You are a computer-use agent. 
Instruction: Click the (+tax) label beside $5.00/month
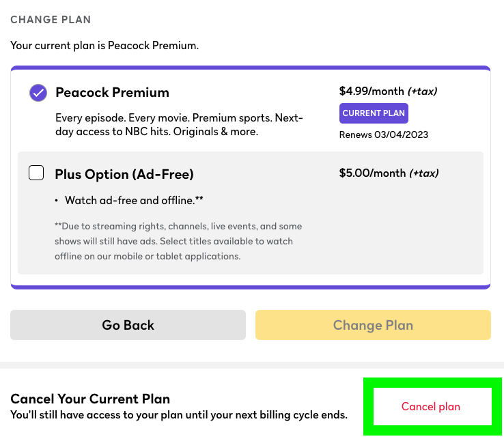[423, 173]
